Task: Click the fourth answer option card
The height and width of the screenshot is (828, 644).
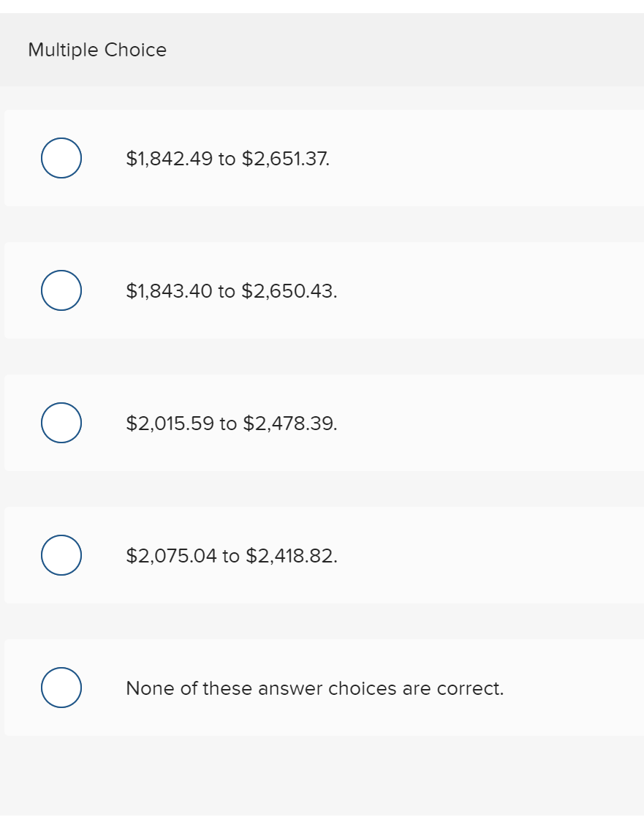Action: pyautogui.click(x=322, y=555)
